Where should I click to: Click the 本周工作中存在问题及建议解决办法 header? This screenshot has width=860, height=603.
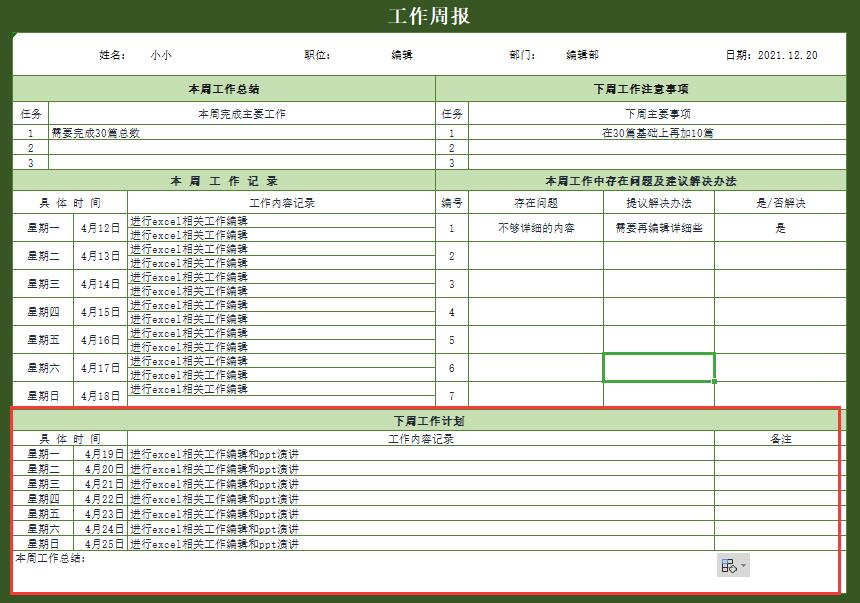click(x=641, y=181)
